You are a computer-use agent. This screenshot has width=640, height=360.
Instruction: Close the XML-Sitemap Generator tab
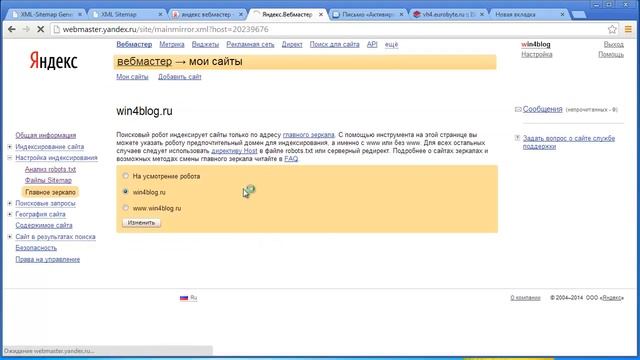click(x=80, y=14)
